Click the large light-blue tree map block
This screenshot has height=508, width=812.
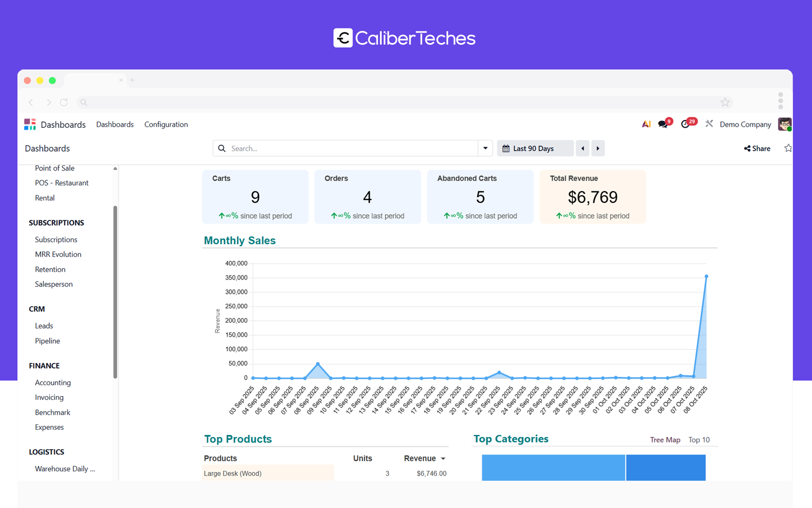(553, 467)
